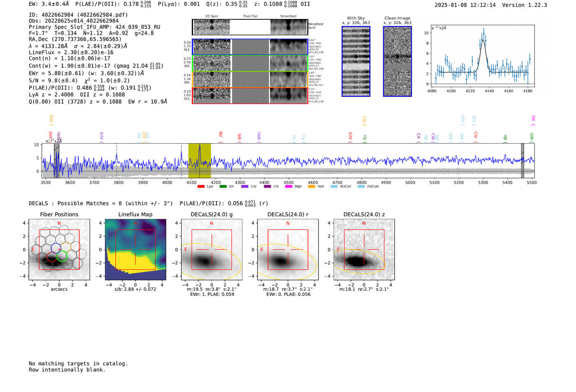The width and height of the screenshot is (576, 392).
Task: Click the hatched gray band near 5460 Å
Action: (523, 160)
